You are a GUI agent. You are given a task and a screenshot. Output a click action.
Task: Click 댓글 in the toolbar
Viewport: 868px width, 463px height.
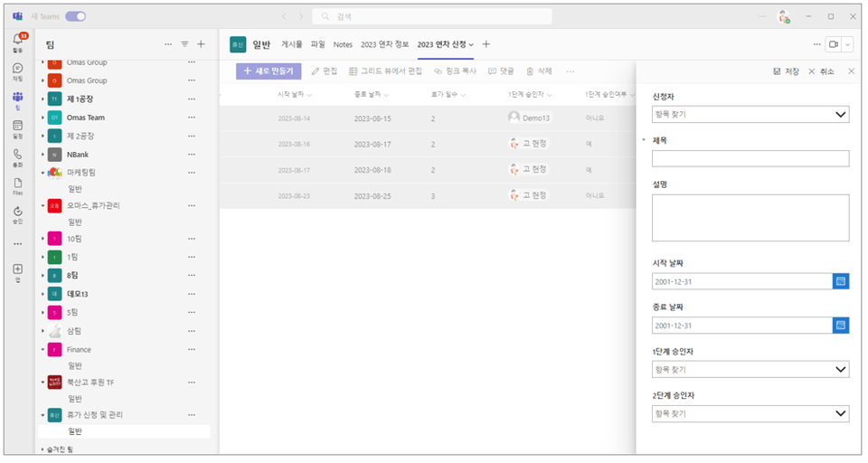pyautogui.click(x=501, y=71)
